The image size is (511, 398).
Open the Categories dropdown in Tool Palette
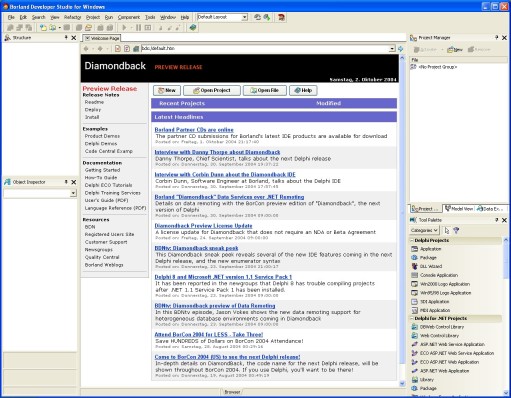tap(424, 230)
